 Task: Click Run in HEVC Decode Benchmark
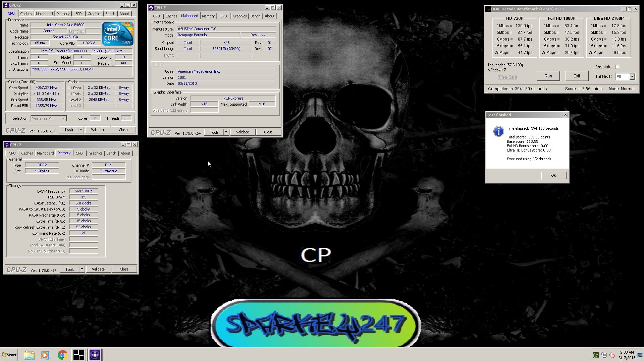point(548,76)
